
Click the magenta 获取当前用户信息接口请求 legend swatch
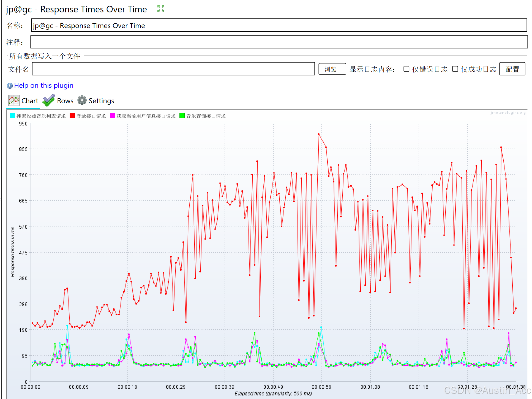(112, 116)
